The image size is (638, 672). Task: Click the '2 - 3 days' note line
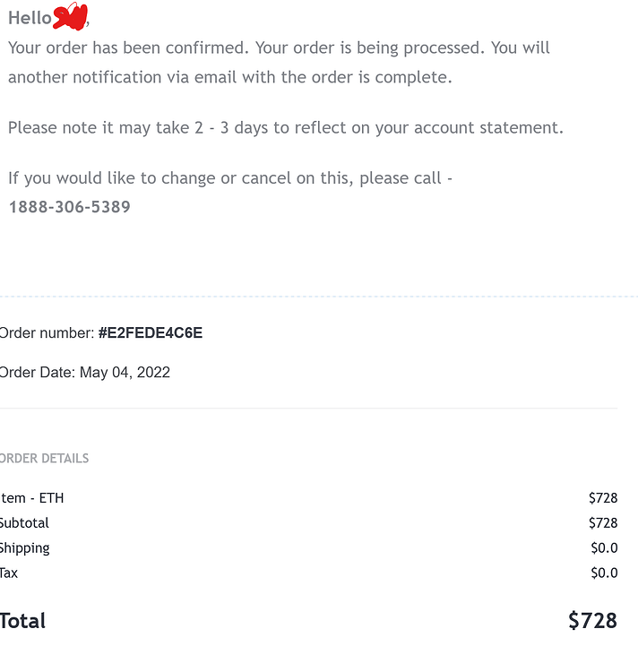286,128
